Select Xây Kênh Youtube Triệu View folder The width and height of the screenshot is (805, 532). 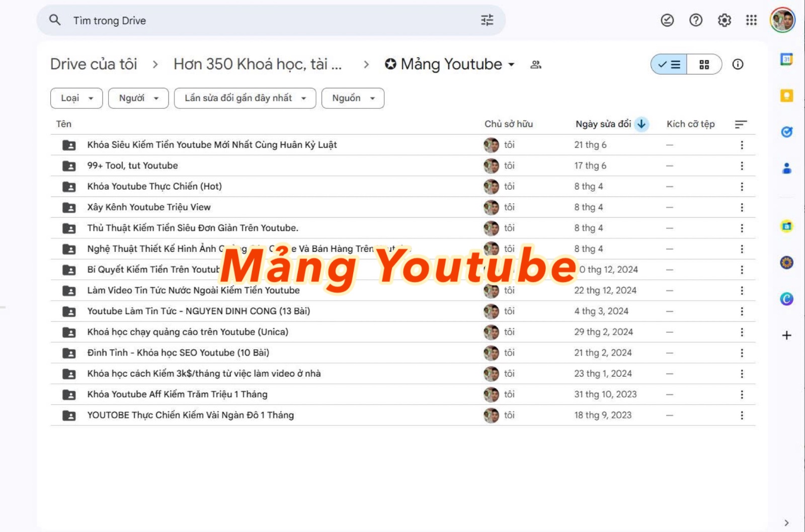(x=403, y=207)
